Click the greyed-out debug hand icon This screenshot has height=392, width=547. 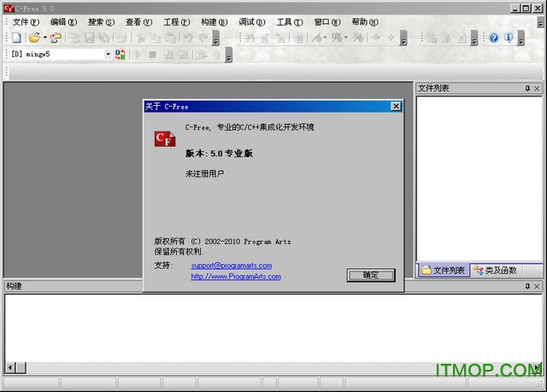(216, 55)
